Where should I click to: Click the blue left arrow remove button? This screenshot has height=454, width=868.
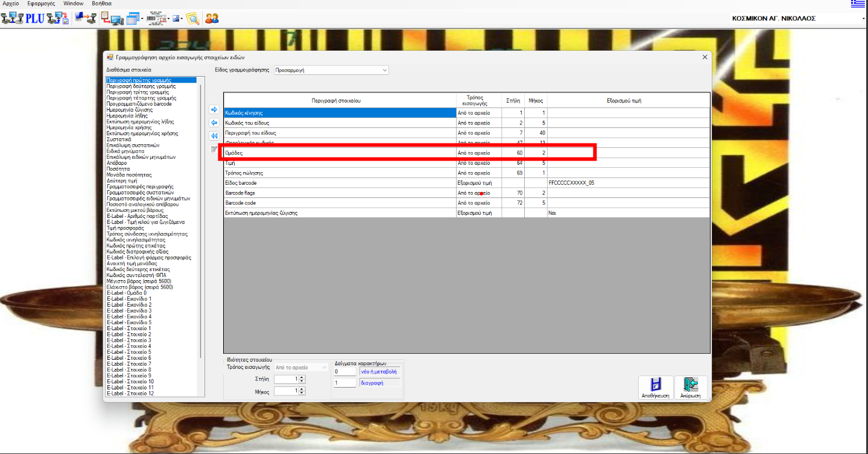[x=214, y=123]
